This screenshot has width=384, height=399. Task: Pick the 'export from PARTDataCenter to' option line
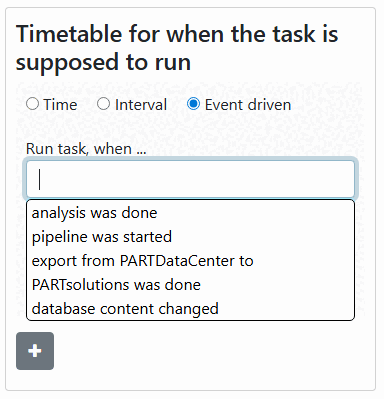pos(142,261)
